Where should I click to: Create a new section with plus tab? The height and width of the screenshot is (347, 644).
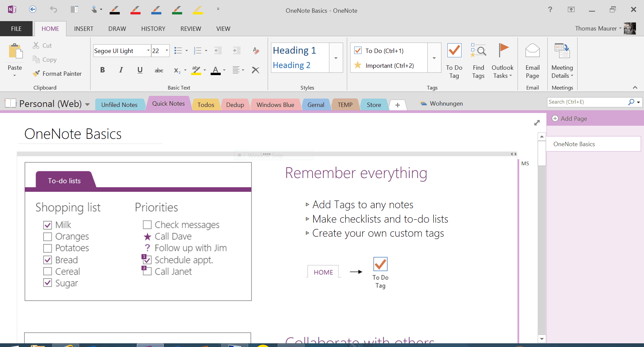click(x=397, y=105)
